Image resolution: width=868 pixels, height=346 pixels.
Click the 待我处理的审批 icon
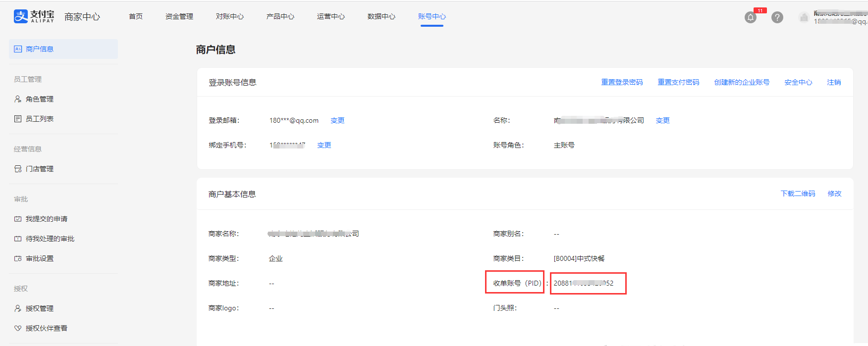[18, 239]
